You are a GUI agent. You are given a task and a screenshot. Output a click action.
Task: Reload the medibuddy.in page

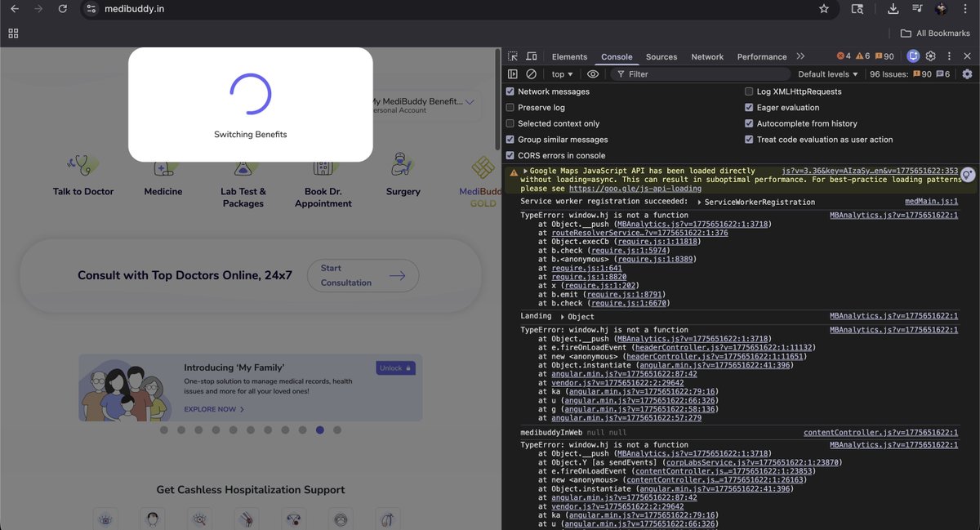(62, 8)
